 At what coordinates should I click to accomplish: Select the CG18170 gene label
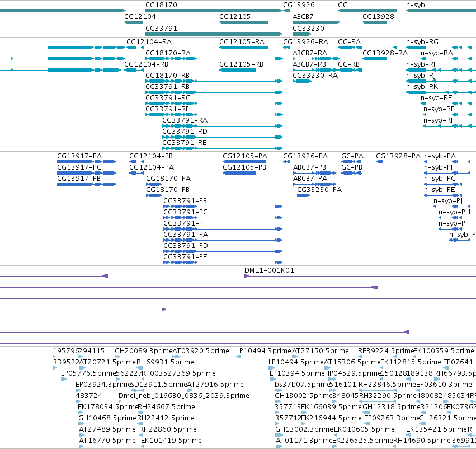pos(161,5)
